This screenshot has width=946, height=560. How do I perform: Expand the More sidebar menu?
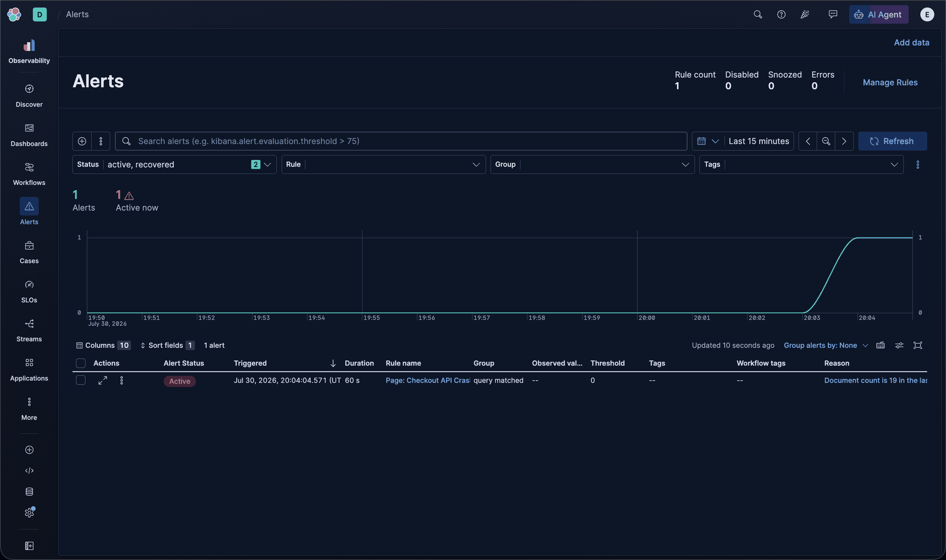29,409
